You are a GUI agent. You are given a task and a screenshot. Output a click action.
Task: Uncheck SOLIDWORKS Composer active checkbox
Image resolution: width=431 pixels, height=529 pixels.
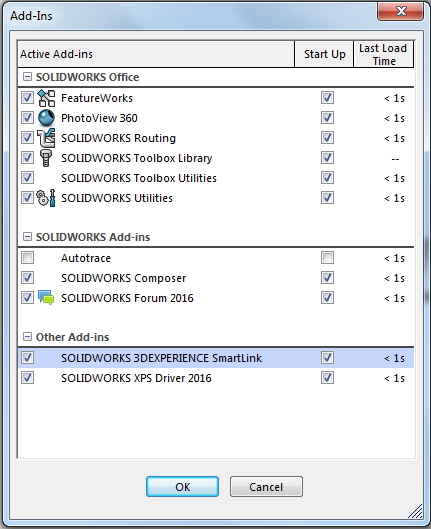pyautogui.click(x=27, y=278)
